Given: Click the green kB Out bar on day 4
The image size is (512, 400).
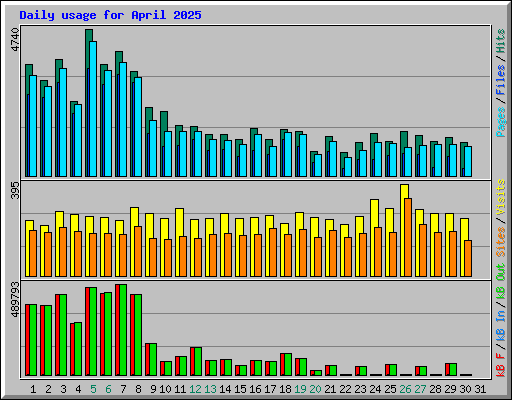Looking at the screenshot, I should (x=78, y=349).
